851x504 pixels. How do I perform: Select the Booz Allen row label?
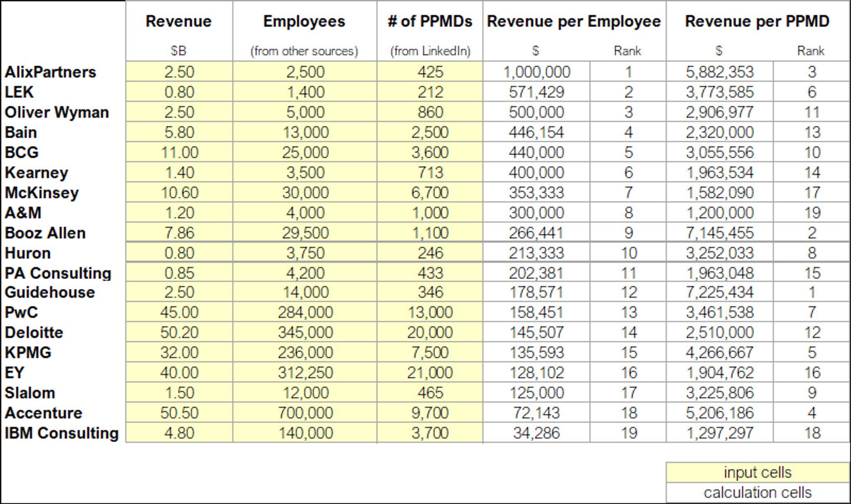pyautogui.click(x=45, y=233)
